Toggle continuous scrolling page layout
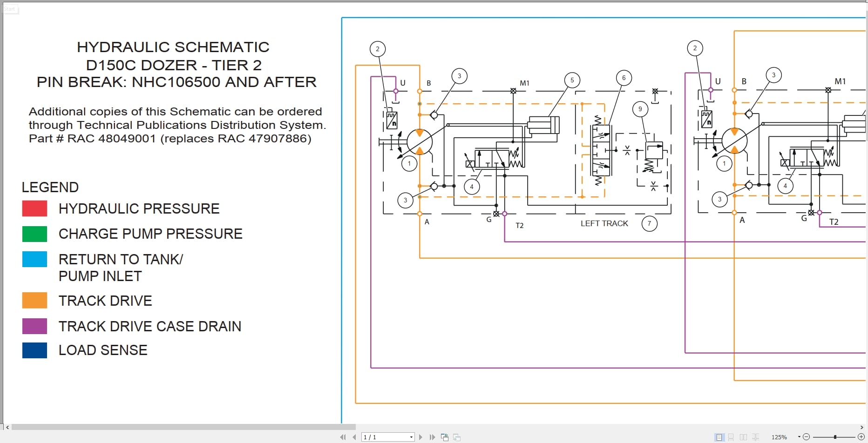Viewport: 868px width, 443px height. (731, 437)
